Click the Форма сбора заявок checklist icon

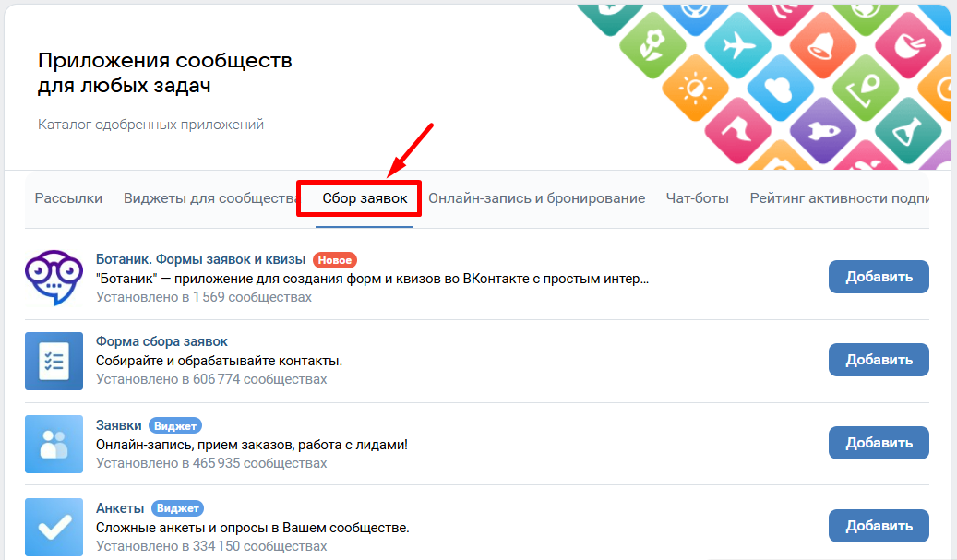pos(54,360)
